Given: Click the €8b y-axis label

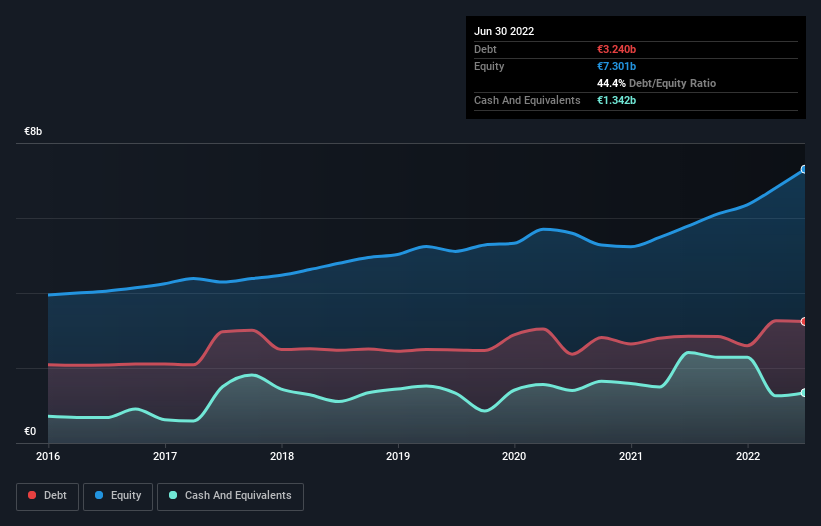Looking at the screenshot, I should pos(33,131).
